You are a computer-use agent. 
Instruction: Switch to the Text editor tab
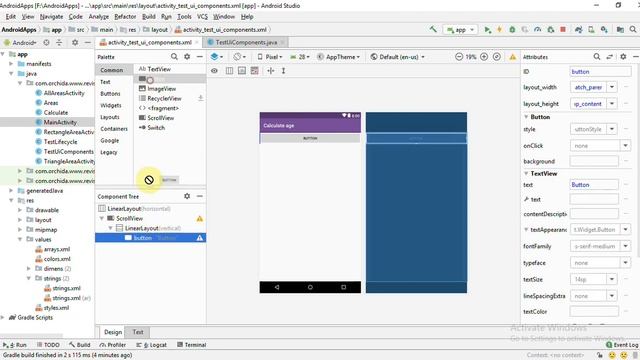(x=138, y=332)
